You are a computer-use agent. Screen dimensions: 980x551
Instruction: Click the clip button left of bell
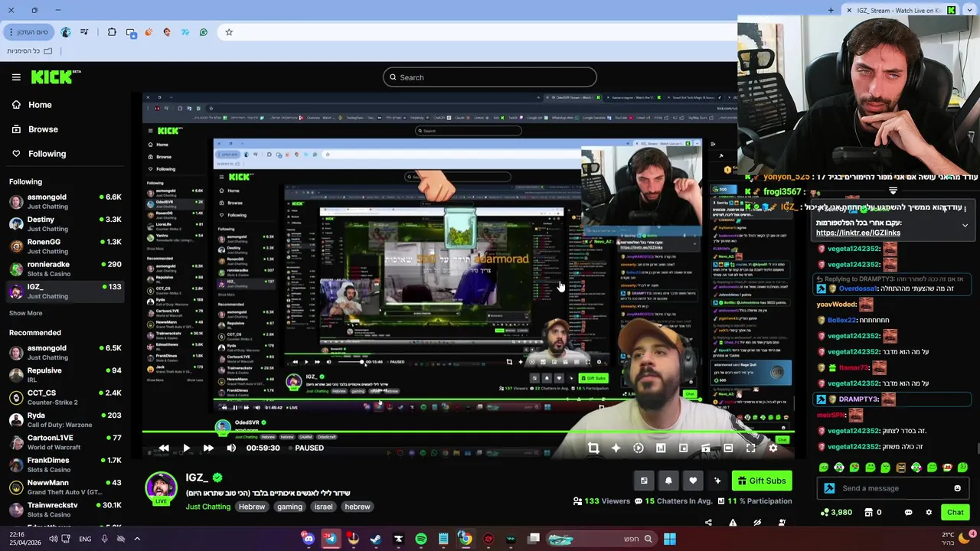(x=644, y=481)
